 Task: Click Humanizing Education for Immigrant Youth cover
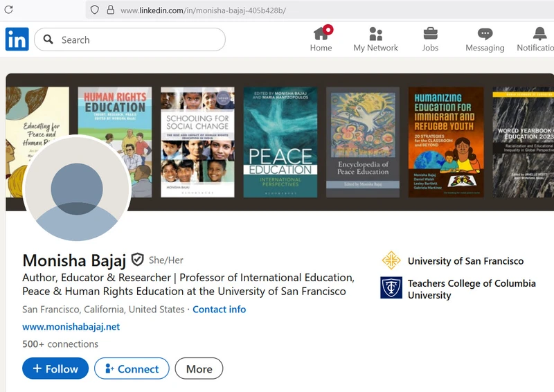(x=446, y=142)
